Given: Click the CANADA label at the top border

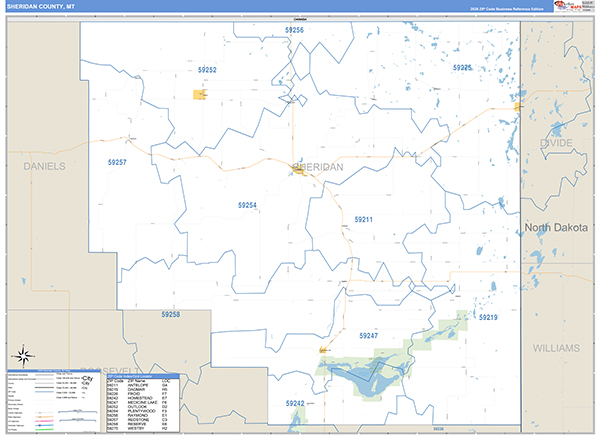Looking at the screenshot, I should [300, 19].
